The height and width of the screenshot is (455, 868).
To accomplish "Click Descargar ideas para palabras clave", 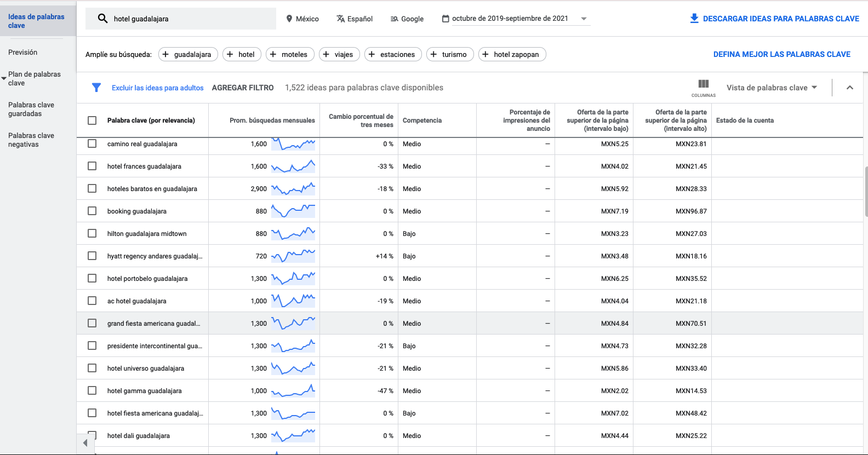I will pyautogui.click(x=774, y=19).
